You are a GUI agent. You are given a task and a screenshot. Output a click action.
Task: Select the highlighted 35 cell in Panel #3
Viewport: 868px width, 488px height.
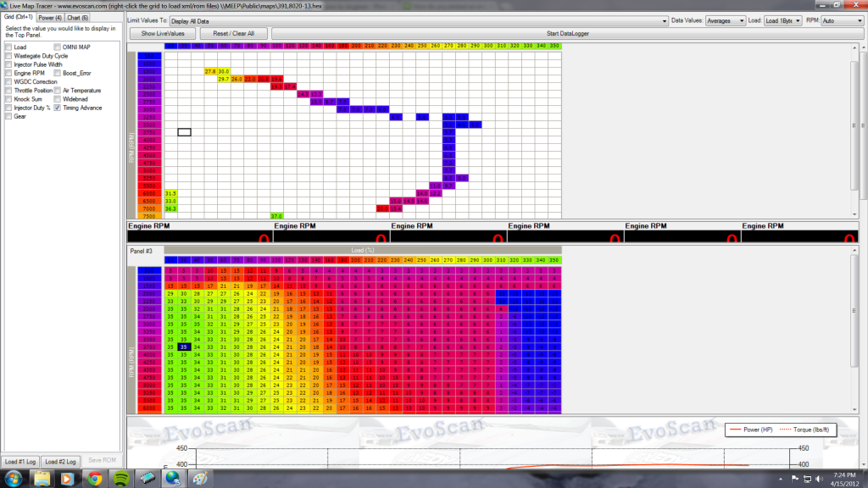point(184,347)
